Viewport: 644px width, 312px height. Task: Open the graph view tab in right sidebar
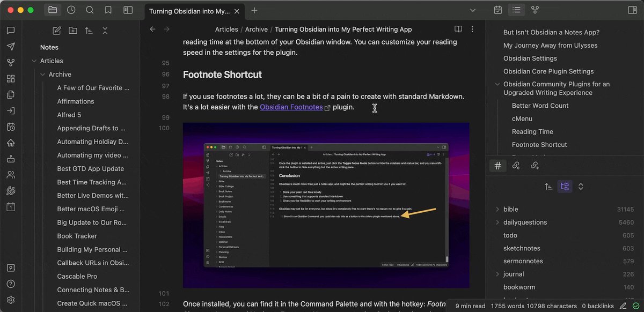tap(535, 10)
